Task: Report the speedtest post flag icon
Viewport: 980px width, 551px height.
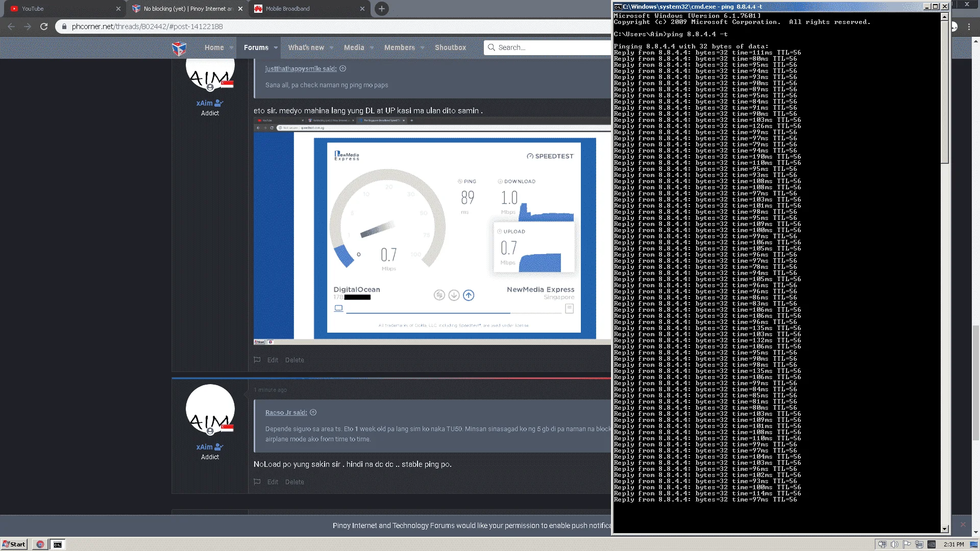Action: tap(257, 360)
